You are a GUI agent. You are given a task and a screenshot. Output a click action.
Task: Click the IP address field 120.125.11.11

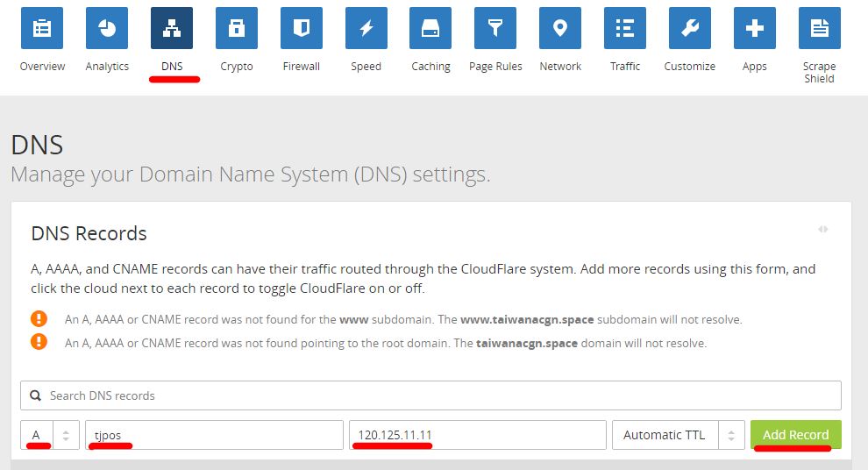click(x=477, y=435)
